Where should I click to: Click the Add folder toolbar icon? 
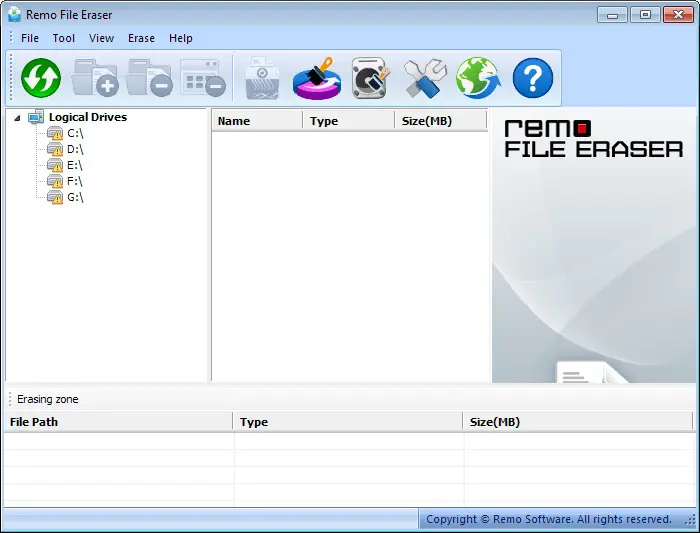[95, 78]
